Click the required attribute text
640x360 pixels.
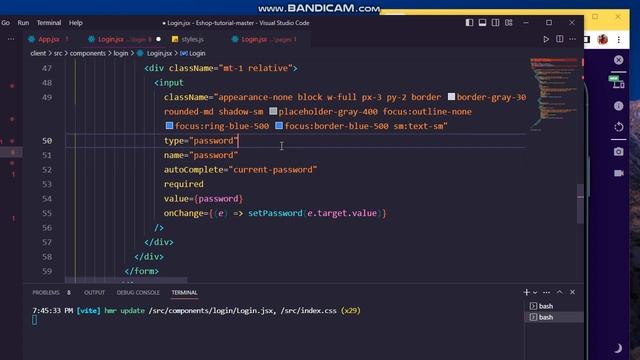pos(184,184)
